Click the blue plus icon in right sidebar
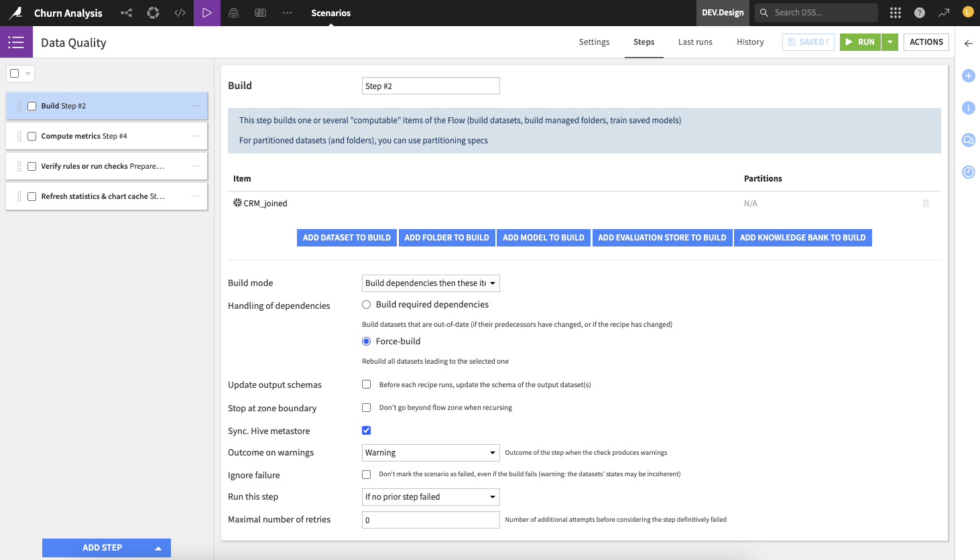Image resolution: width=980 pixels, height=560 pixels. point(968,76)
